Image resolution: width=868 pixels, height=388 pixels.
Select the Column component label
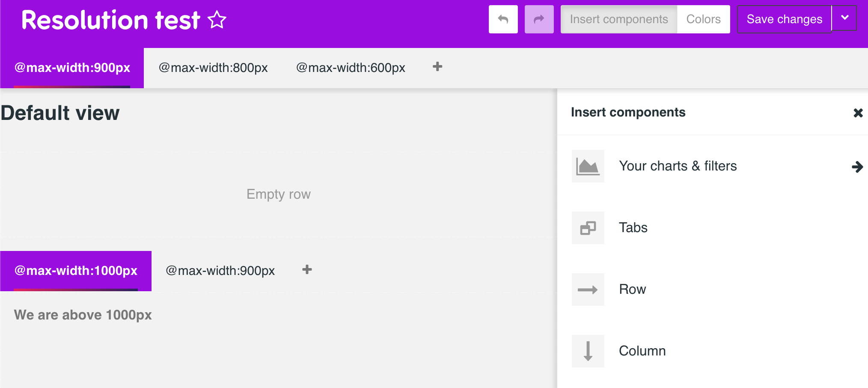(642, 351)
